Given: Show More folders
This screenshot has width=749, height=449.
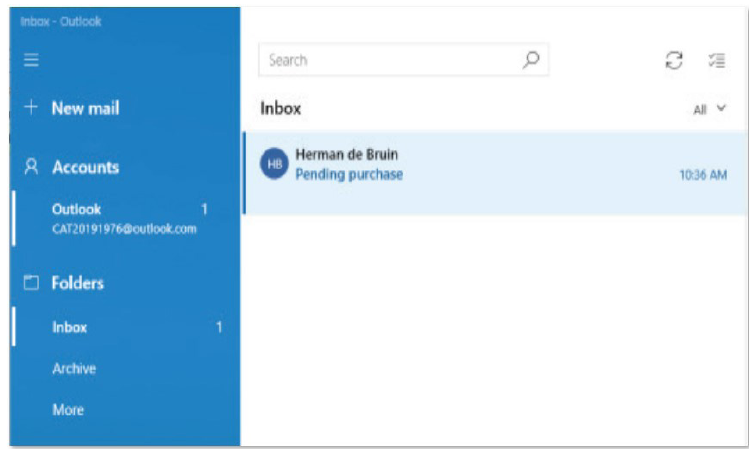Looking at the screenshot, I should point(68,409).
